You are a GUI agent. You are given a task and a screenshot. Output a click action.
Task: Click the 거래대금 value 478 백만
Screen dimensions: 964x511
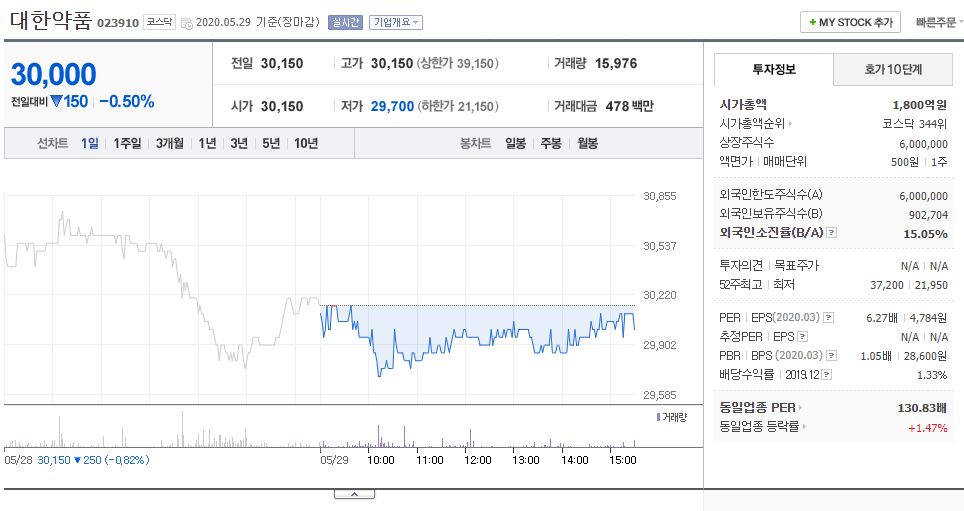pos(630,106)
